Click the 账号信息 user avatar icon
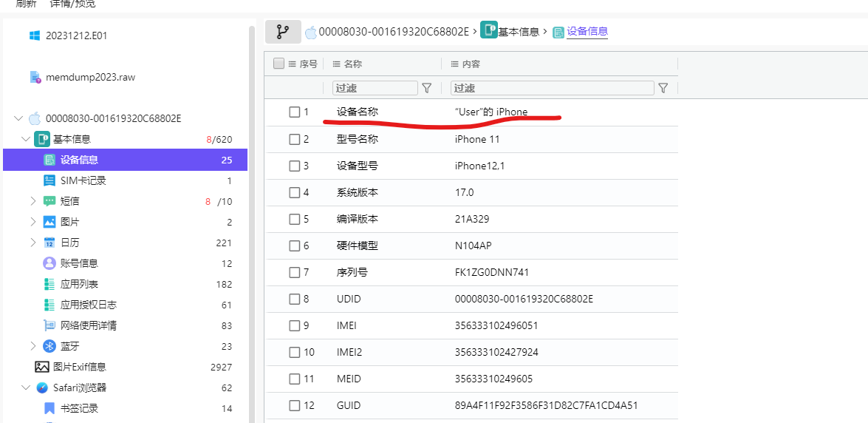Screen dimensions: 868x423 (x=49, y=263)
